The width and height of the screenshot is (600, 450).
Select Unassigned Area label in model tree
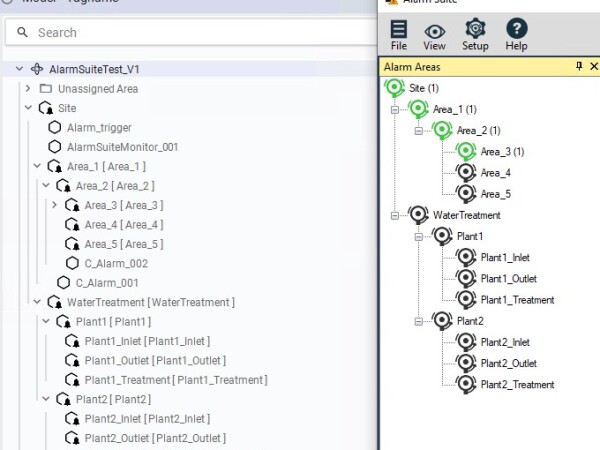98,89
